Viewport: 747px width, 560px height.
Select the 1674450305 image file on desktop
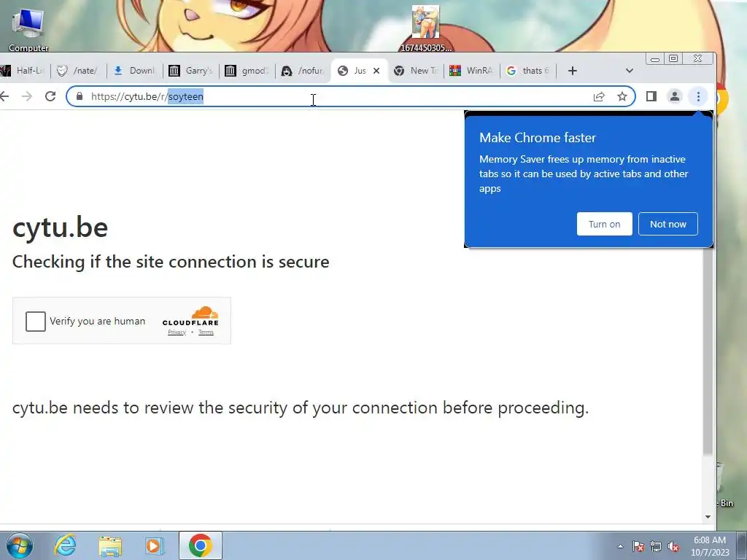[x=425, y=28]
